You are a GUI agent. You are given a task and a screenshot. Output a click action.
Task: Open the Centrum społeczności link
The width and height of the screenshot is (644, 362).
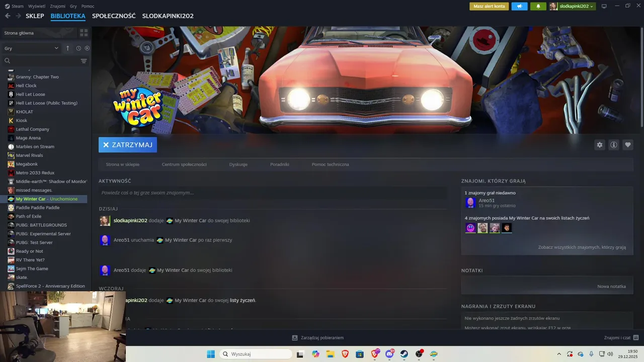[184, 164]
